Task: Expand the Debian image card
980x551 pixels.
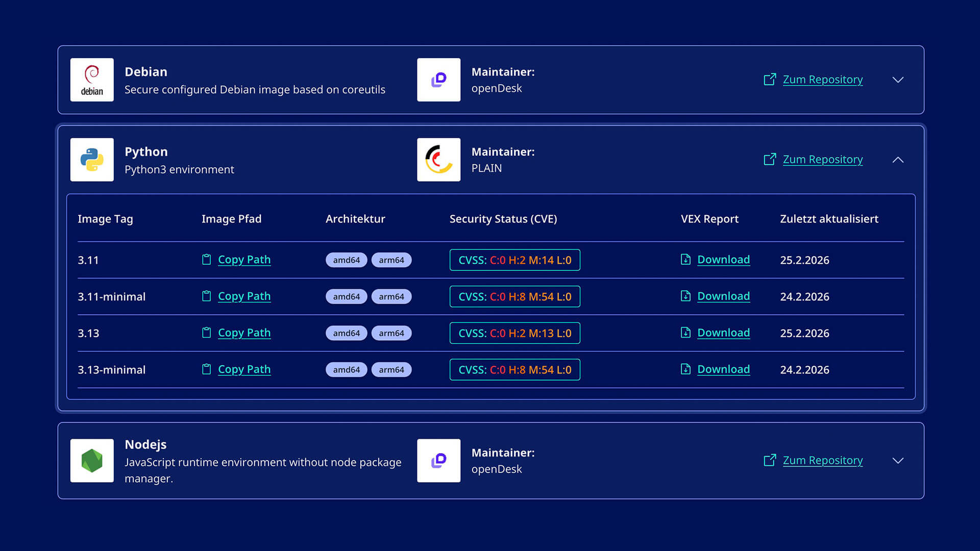Action: point(898,80)
